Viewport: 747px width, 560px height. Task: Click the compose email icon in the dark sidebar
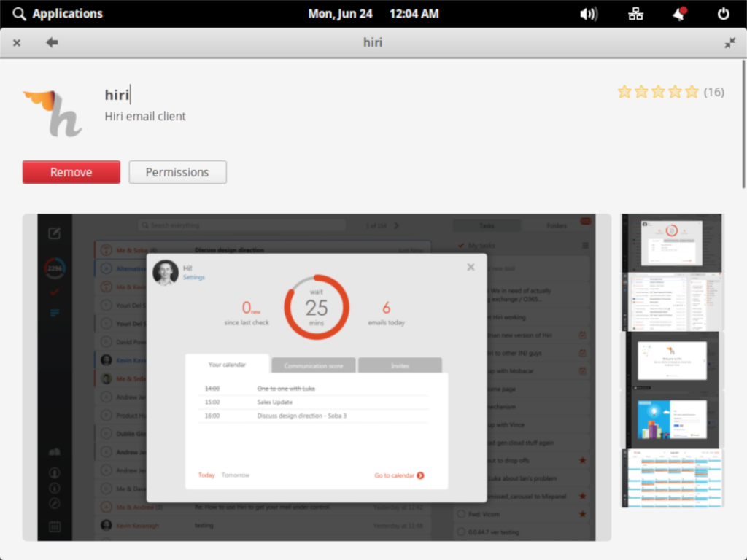54,232
